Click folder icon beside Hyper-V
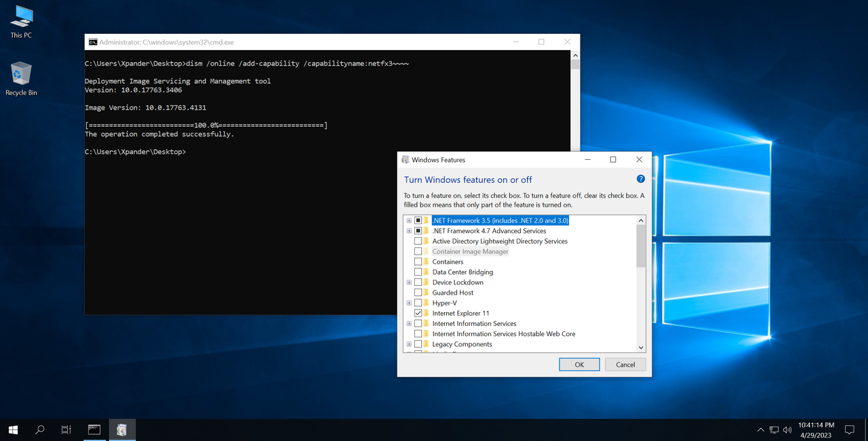 (427, 303)
